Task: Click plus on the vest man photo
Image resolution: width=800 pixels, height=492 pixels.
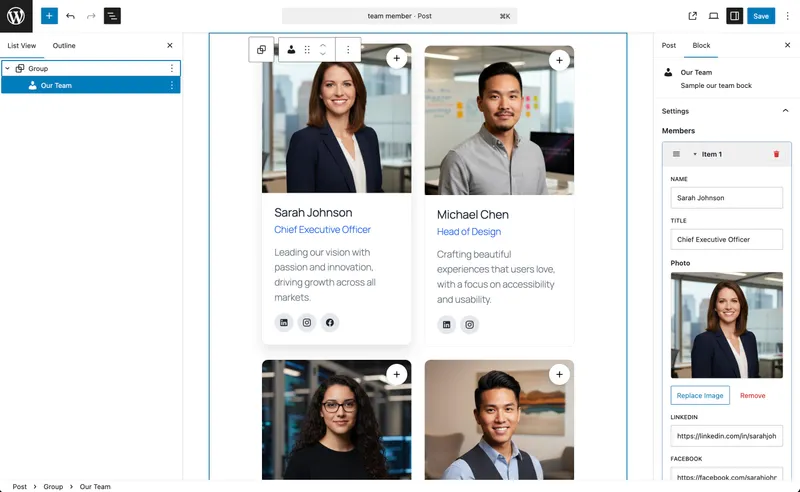Action: 559,375
